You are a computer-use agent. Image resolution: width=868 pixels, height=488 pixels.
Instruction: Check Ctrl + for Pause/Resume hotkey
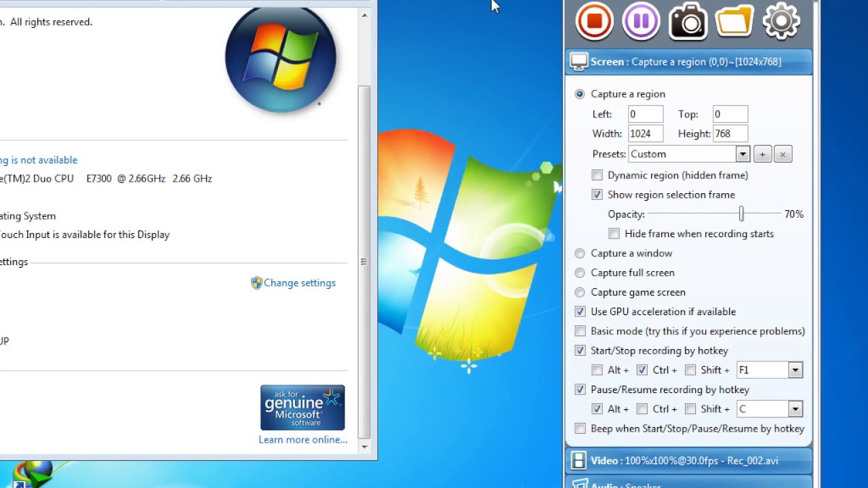[642, 409]
